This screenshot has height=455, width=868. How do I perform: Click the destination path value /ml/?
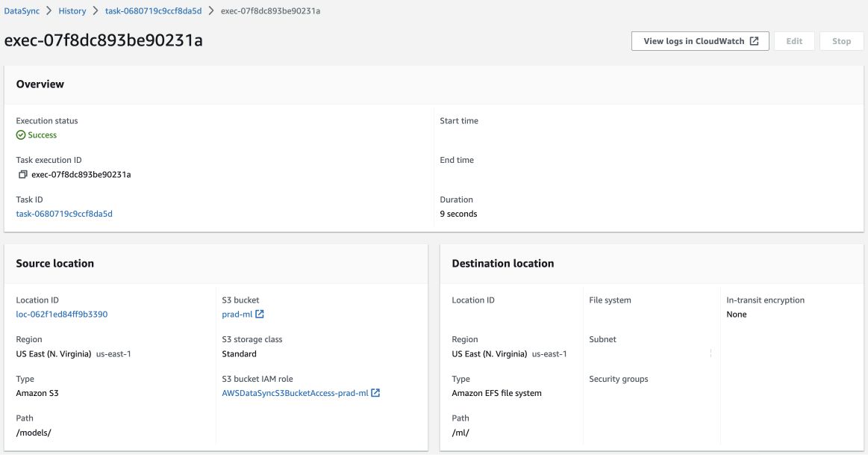click(x=460, y=433)
